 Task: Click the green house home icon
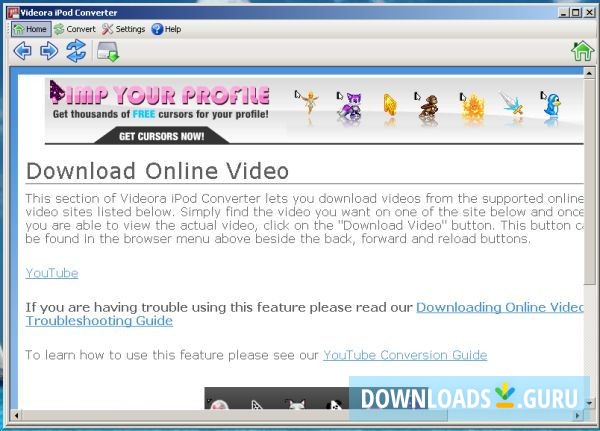pos(582,51)
